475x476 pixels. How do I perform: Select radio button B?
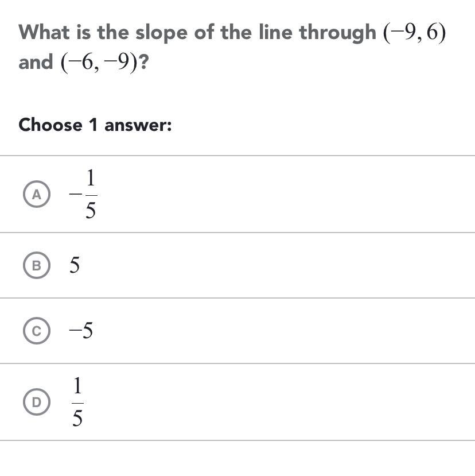coord(37,265)
